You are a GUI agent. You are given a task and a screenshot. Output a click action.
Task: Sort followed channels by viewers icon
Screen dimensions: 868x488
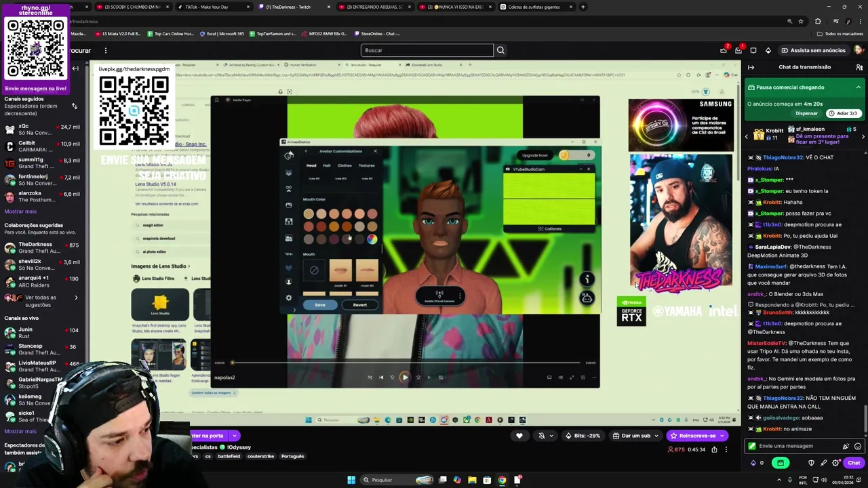click(74, 106)
